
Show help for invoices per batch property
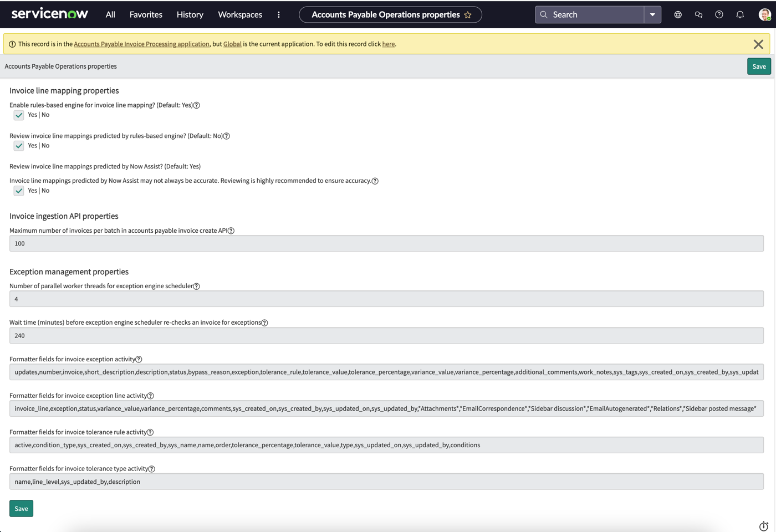(231, 231)
